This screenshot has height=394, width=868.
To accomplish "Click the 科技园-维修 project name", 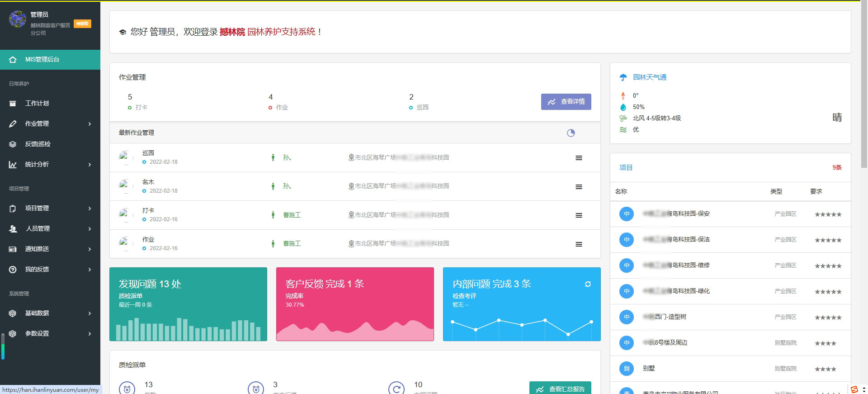I will 676,266.
